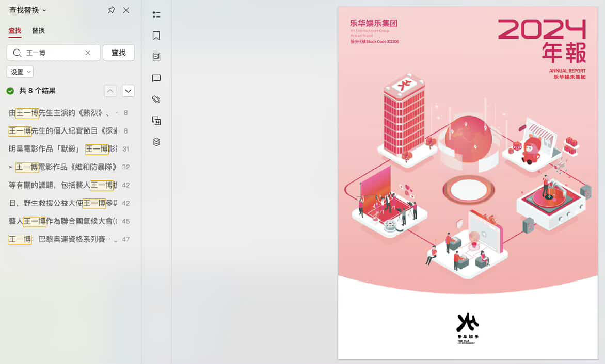The height and width of the screenshot is (364, 605).
Task: Click the annual report cover page
Action: point(468,183)
